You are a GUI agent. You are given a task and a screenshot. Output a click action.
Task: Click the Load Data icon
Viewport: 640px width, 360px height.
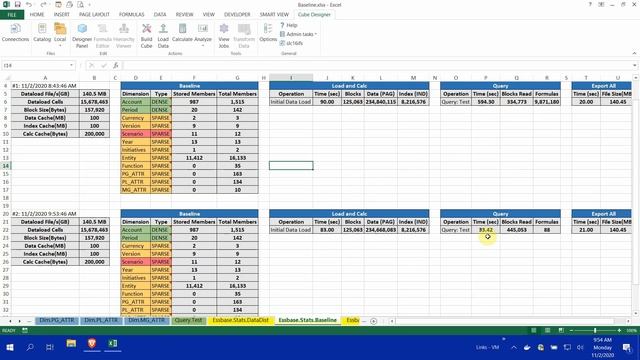(163, 35)
